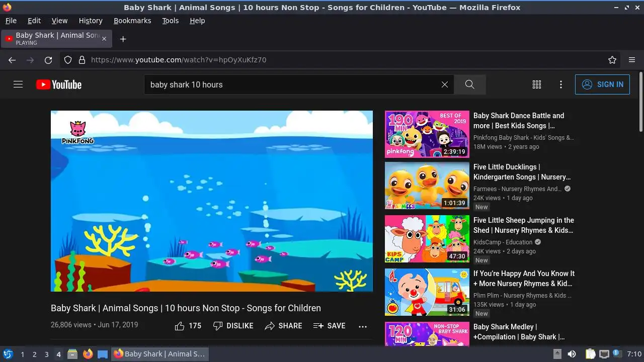Clear the search box with the X icon
644x362 pixels.
click(444, 84)
